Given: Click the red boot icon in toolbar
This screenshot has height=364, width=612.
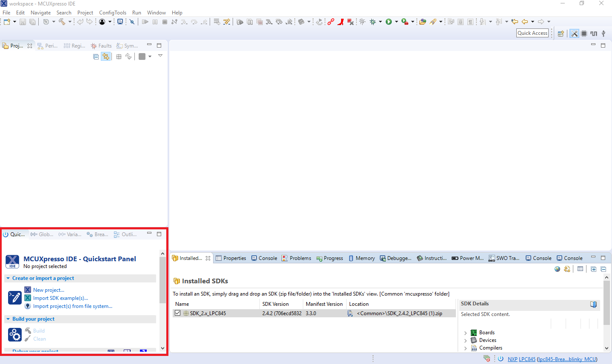Looking at the screenshot, I should pyautogui.click(x=340, y=22).
